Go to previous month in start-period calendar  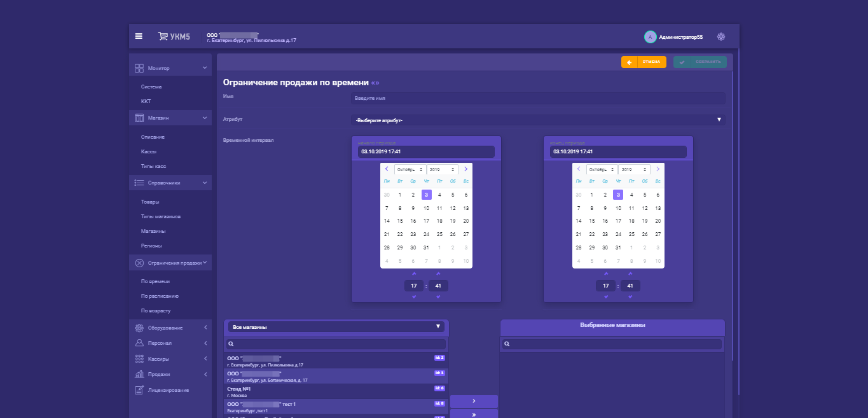pos(387,169)
